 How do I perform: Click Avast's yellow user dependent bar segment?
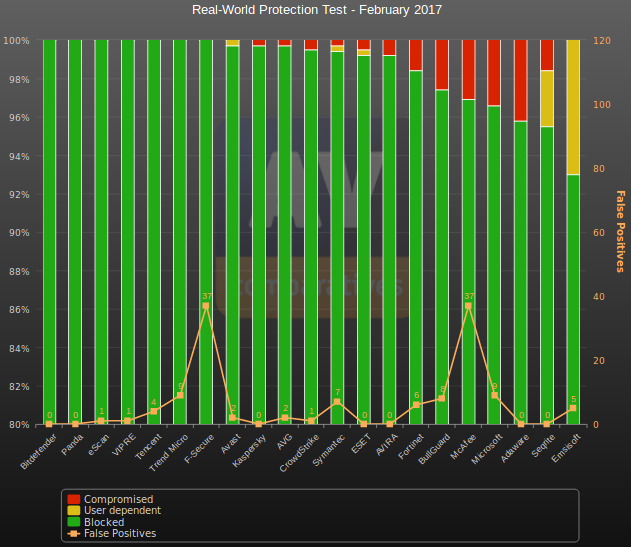(233, 43)
